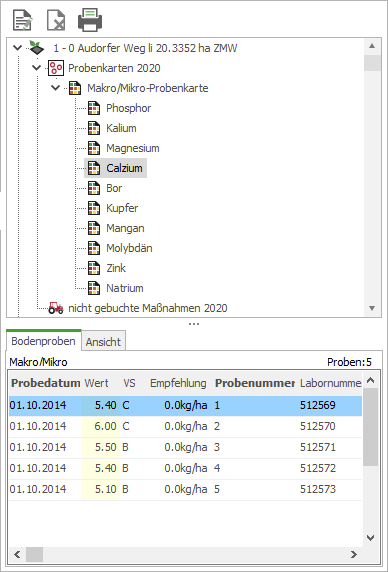Select row with Labornummer 512572

[186, 468]
